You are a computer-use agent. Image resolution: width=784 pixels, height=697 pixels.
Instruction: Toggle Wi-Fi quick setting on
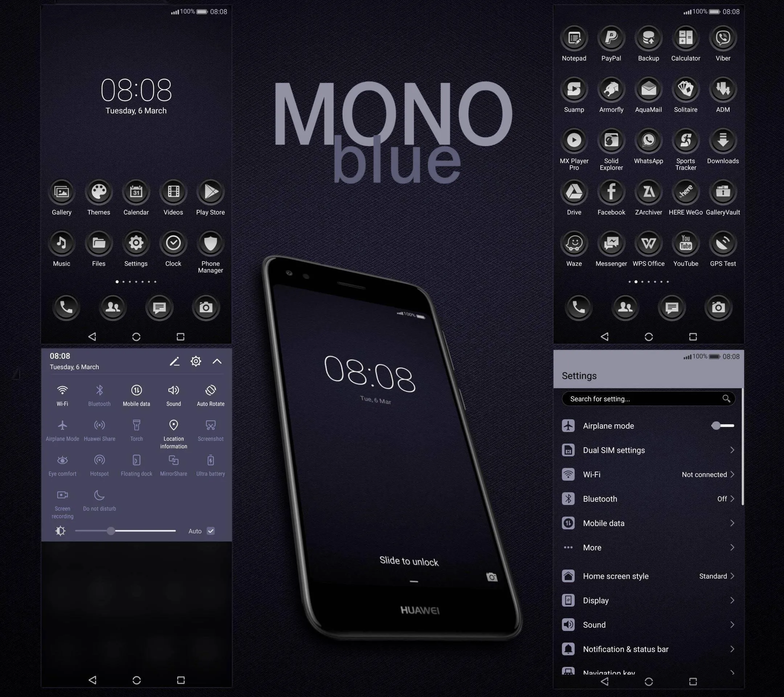tap(61, 390)
